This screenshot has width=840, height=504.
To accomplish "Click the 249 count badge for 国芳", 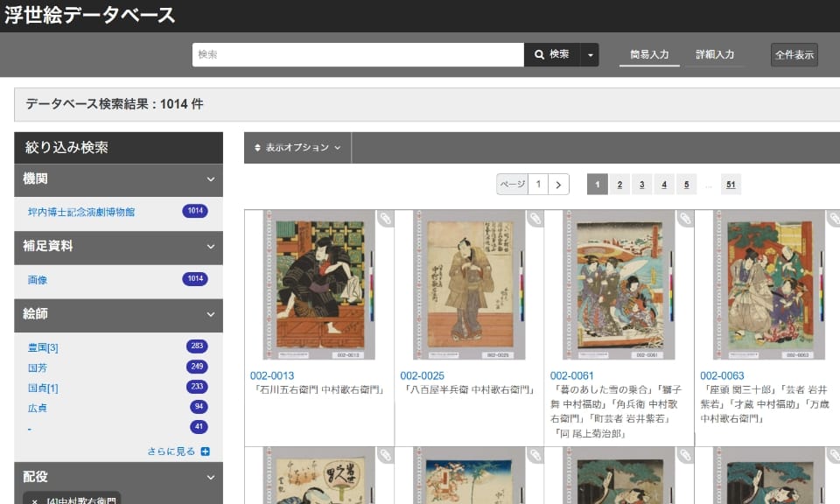I will click(197, 367).
